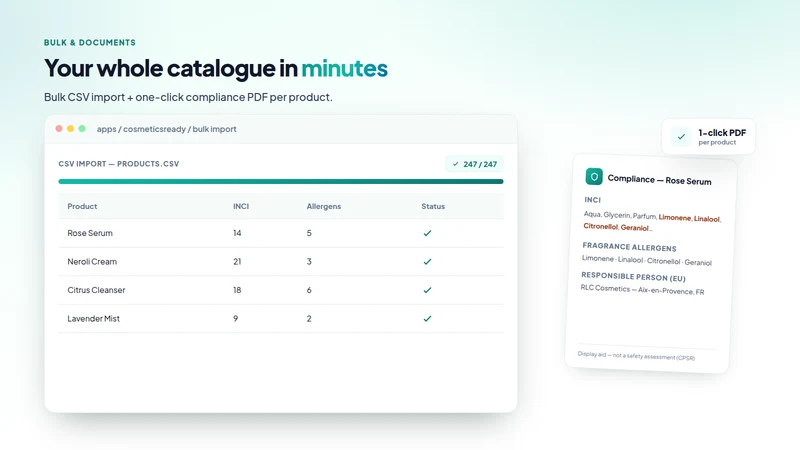800x450 pixels.
Task: Click the 1-click PDF per product button
Action: tap(708, 137)
